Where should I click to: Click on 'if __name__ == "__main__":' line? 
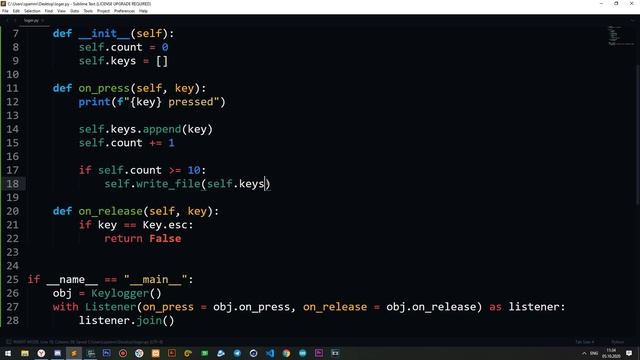click(110, 280)
